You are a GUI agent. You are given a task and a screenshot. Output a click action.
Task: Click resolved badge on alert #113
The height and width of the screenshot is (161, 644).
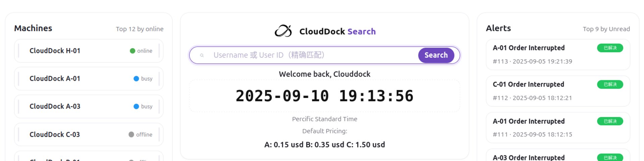point(610,48)
